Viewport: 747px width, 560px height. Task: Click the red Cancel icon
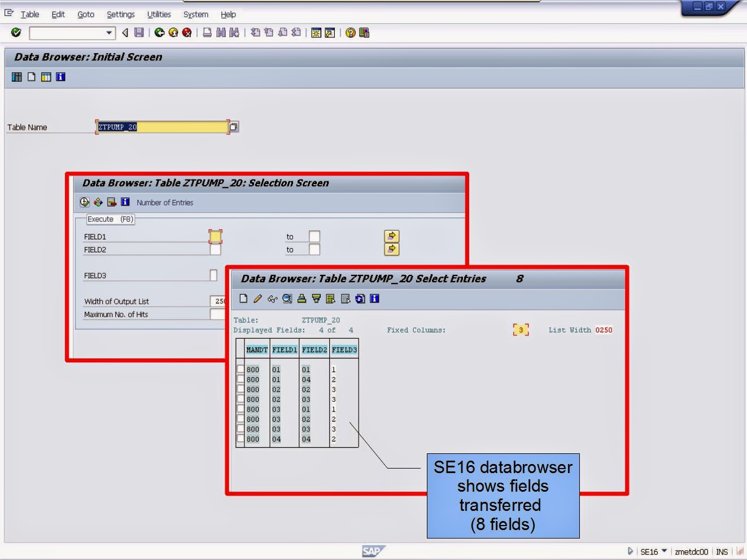(186, 32)
